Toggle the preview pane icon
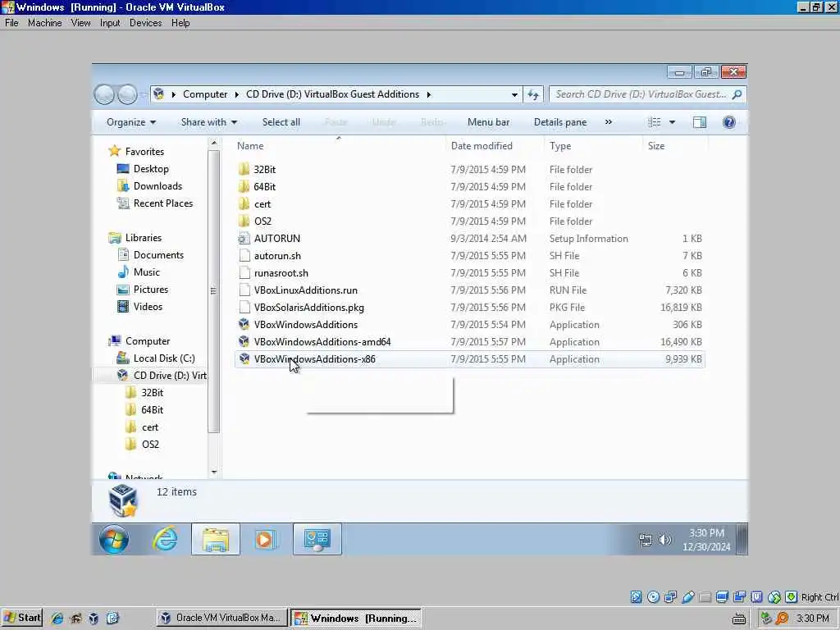 pos(699,122)
